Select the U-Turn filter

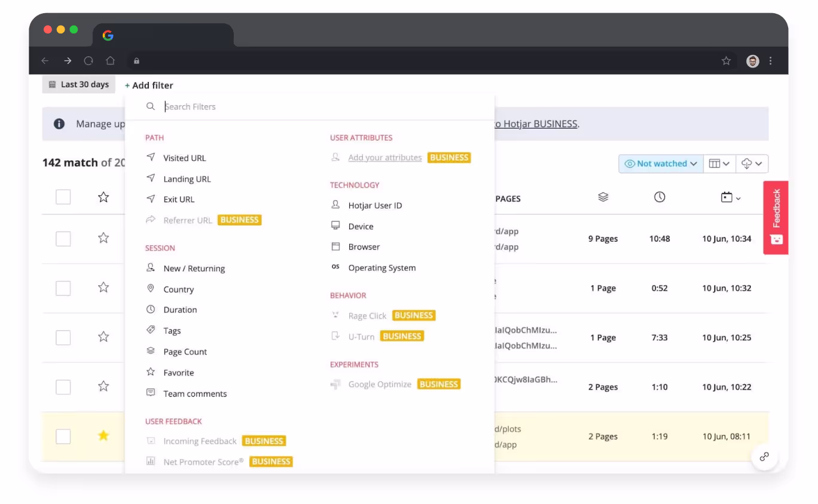361,337
